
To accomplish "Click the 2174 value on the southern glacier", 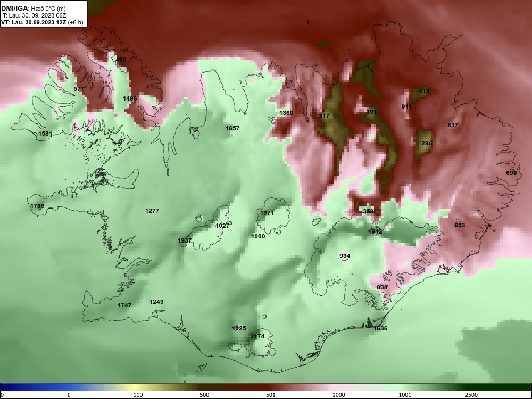I will (x=257, y=336).
